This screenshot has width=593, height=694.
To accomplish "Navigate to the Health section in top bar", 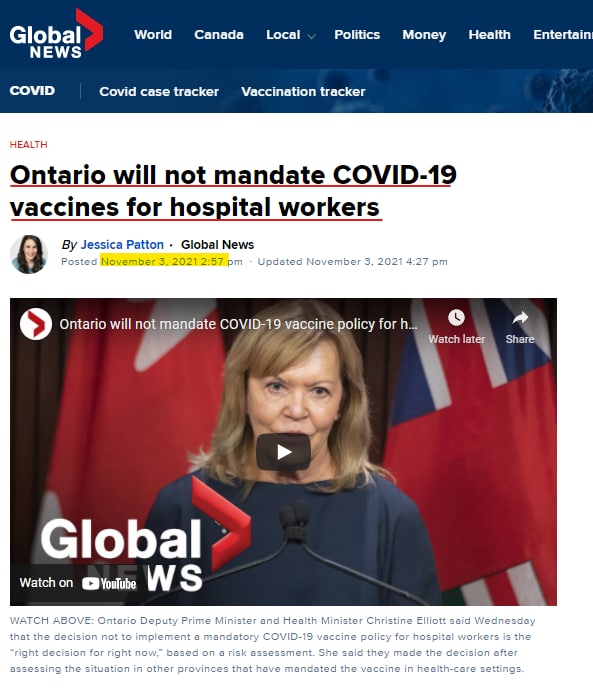I will [x=489, y=35].
